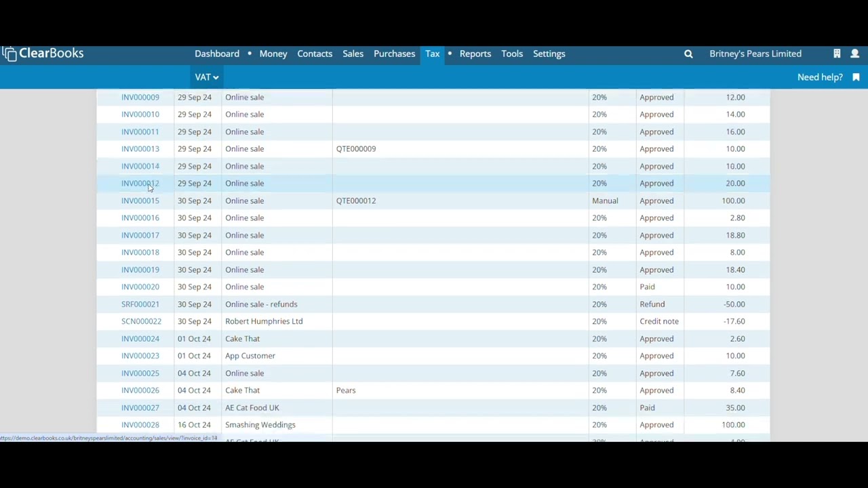Click the building organisation icon
This screenshot has height=488, width=868.
[837, 54]
